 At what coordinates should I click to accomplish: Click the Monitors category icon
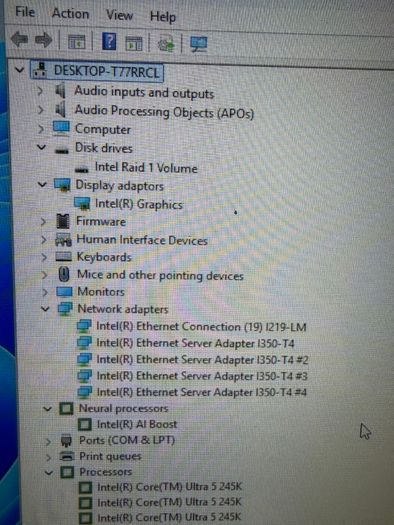click(65, 292)
